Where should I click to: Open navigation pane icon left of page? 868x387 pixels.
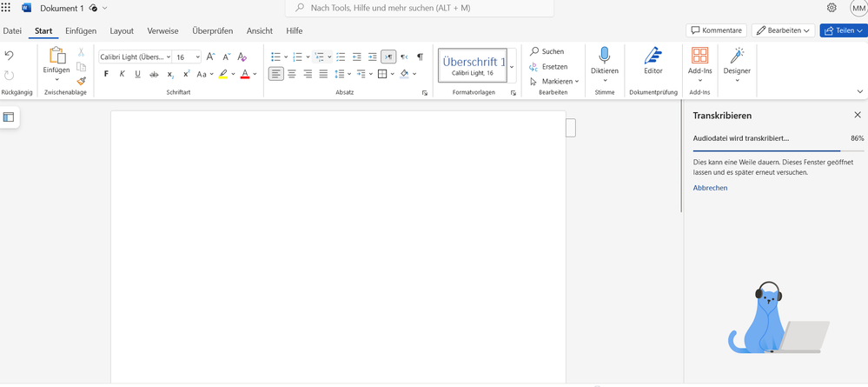9,117
